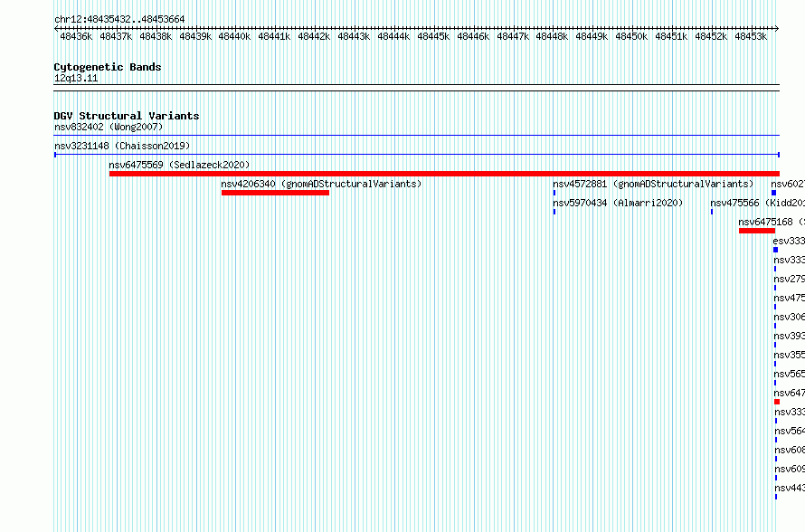Click the truncated nsv279 variant label
The width and height of the screenshot is (805, 532).
click(789, 279)
